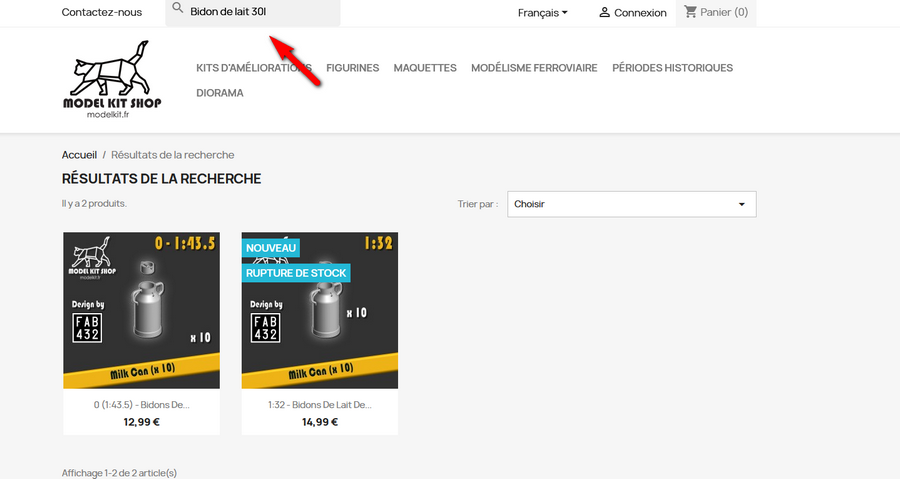Open the Kits d'améliorations menu
Screen dimensions: 900x479
click(254, 68)
